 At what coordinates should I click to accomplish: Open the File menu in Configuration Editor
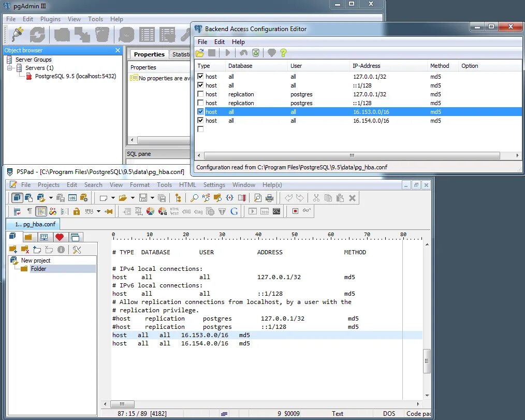(202, 42)
